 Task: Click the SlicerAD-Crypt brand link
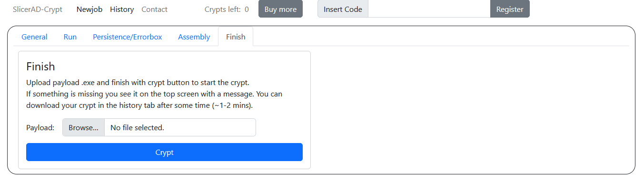[x=38, y=9]
